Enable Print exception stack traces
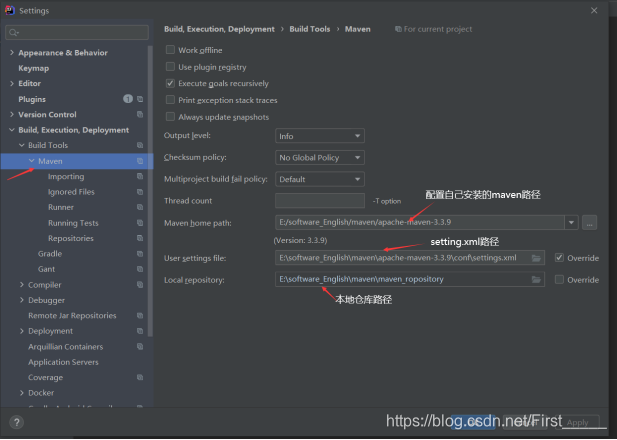This screenshot has width=617, height=440. (x=170, y=100)
